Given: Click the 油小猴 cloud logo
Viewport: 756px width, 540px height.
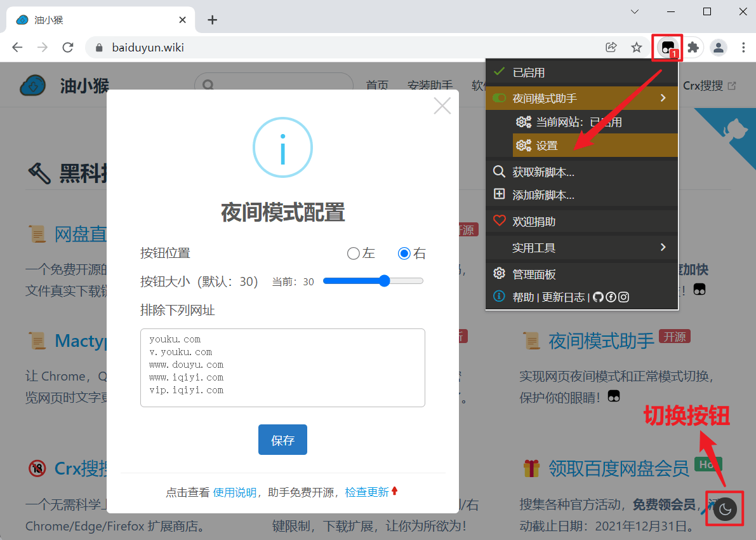Looking at the screenshot, I should point(33,86).
